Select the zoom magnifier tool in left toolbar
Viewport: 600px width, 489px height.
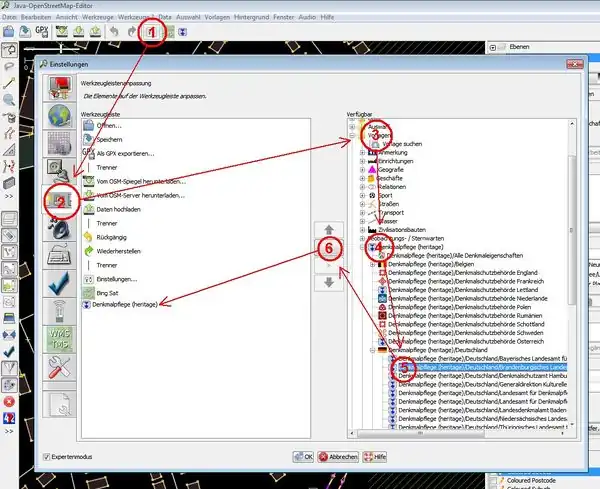(x=9, y=100)
